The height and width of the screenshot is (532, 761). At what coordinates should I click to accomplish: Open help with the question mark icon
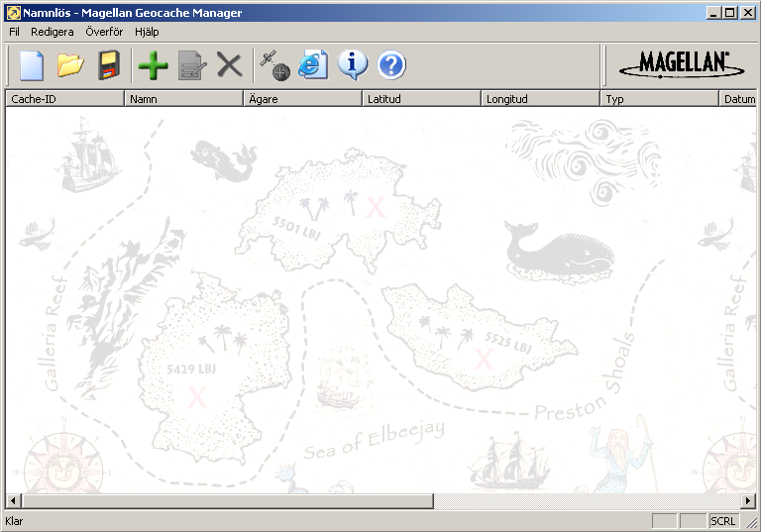[x=391, y=65]
